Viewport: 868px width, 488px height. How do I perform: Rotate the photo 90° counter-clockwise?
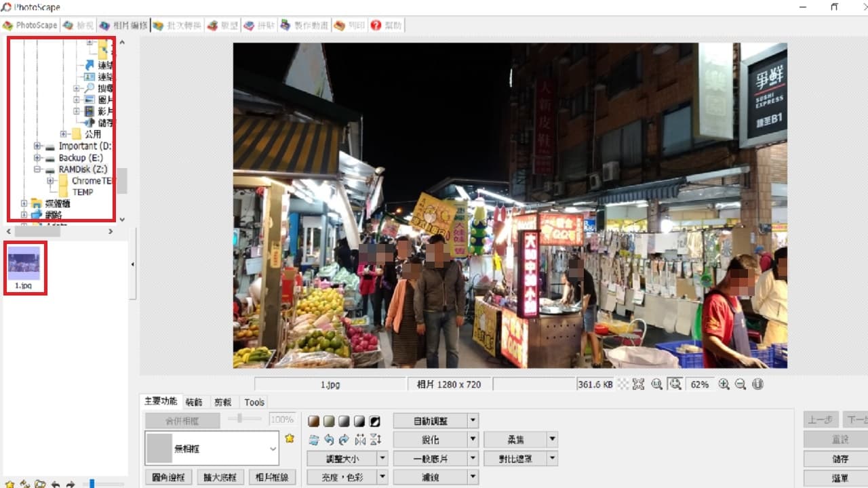[328, 439]
